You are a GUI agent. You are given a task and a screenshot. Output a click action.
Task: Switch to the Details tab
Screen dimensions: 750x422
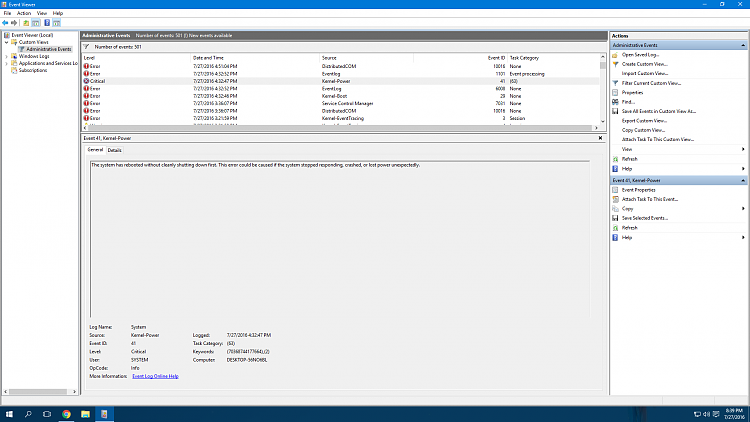point(114,150)
